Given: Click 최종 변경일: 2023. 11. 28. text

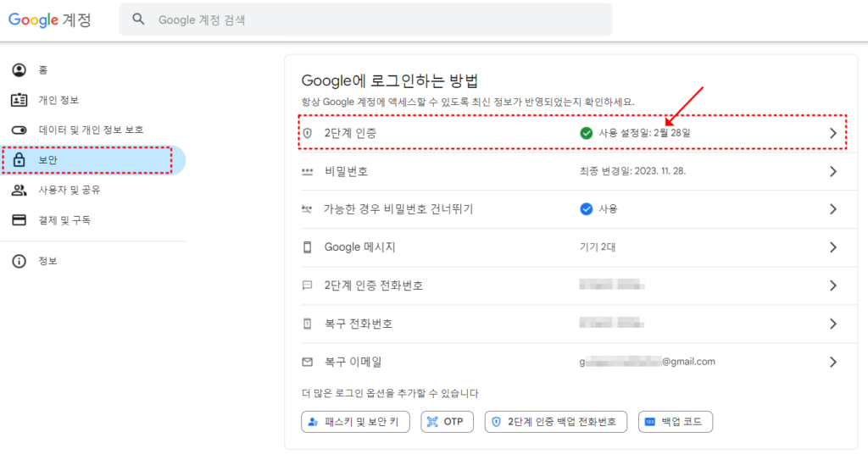Looking at the screenshot, I should [632, 171].
